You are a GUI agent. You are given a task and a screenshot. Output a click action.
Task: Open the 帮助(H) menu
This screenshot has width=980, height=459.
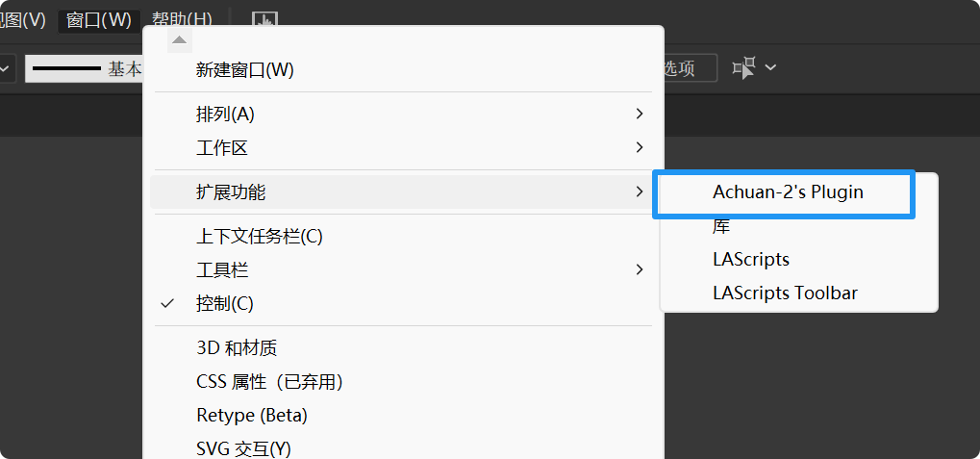coord(182,19)
